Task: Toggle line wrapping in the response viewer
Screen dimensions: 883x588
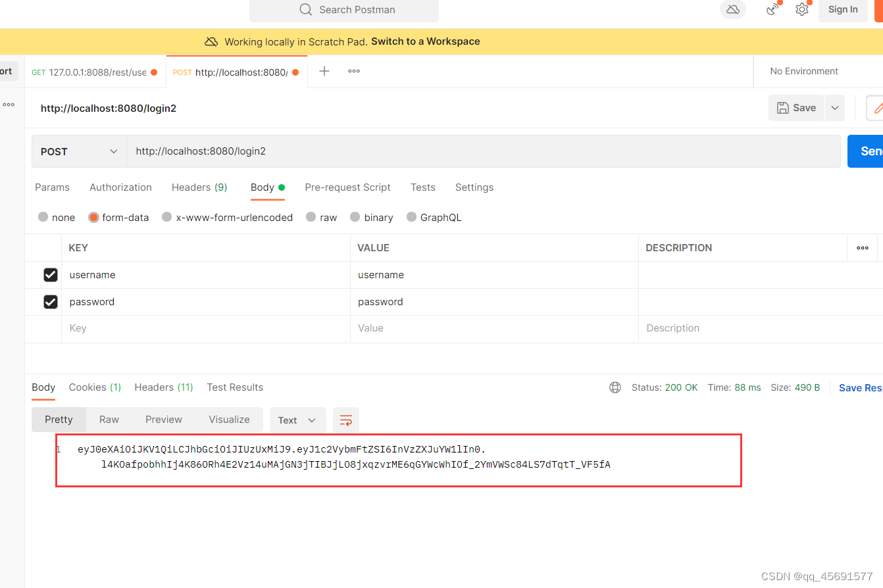Action: pos(345,420)
